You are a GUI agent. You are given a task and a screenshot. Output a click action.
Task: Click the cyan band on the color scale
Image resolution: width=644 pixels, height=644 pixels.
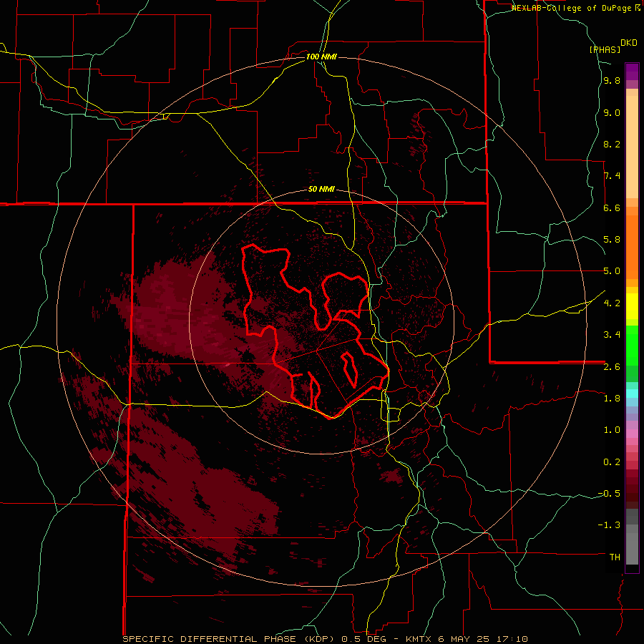pos(632,394)
